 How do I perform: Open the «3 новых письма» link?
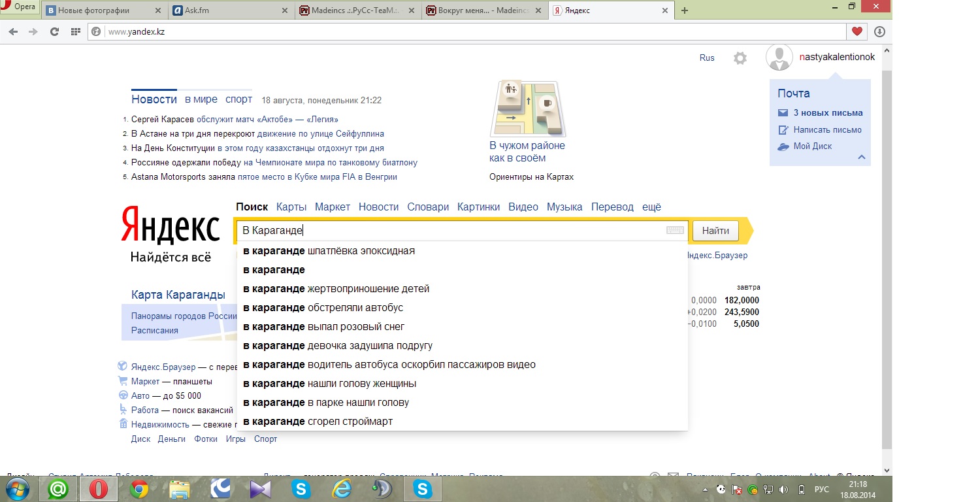tap(828, 112)
